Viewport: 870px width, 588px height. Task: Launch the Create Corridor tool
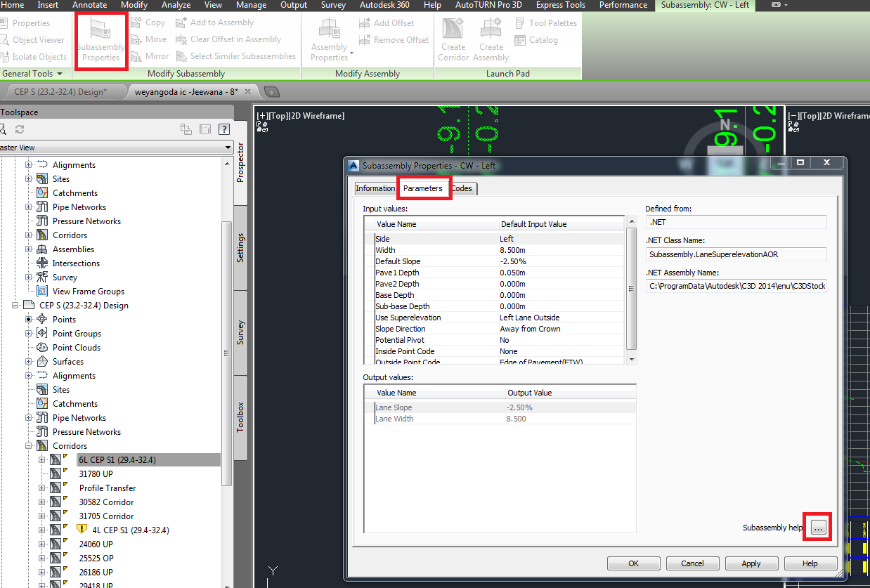pos(453,38)
